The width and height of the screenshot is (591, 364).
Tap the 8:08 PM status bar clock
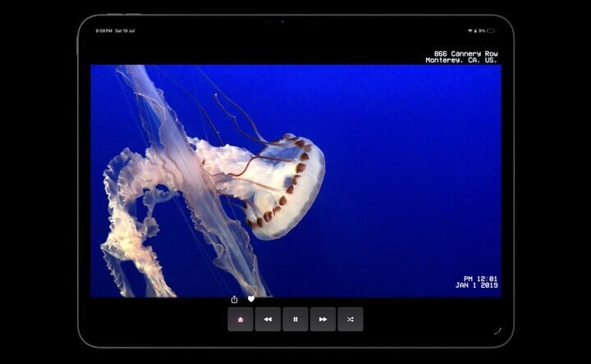(x=103, y=30)
